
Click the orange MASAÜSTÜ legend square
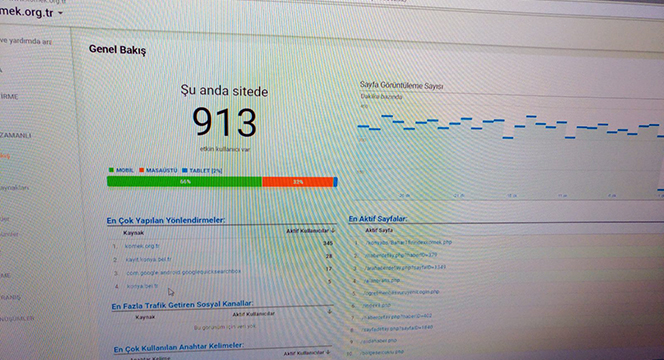click(141, 170)
